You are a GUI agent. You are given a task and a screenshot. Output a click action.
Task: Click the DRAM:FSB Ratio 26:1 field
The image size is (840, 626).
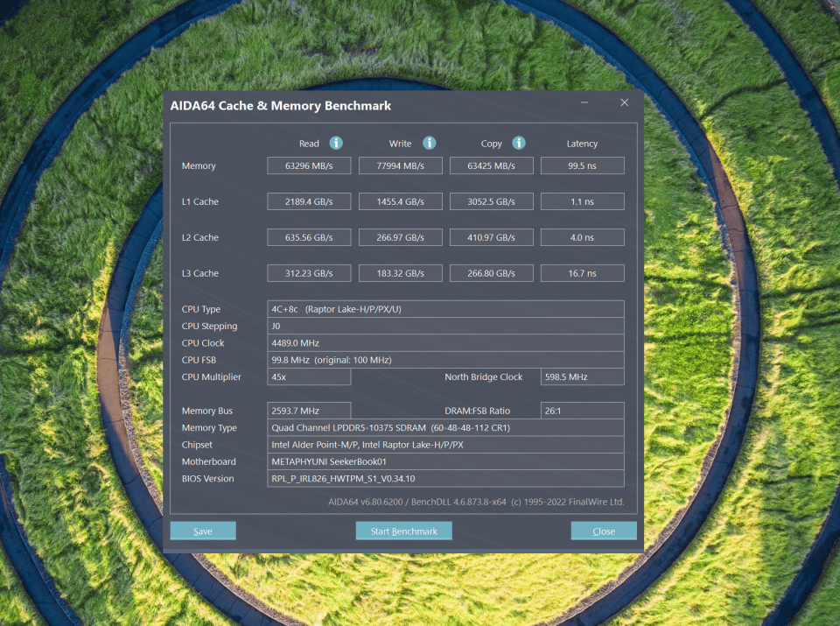582,411
